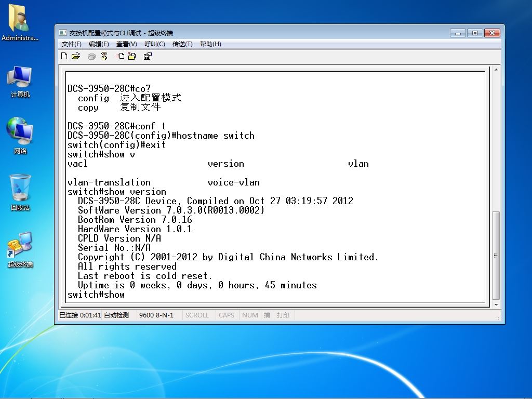Screen dimensions: 532x399
Task: Click the 'CPLD Version N/A' line
Action: (119, 238)
